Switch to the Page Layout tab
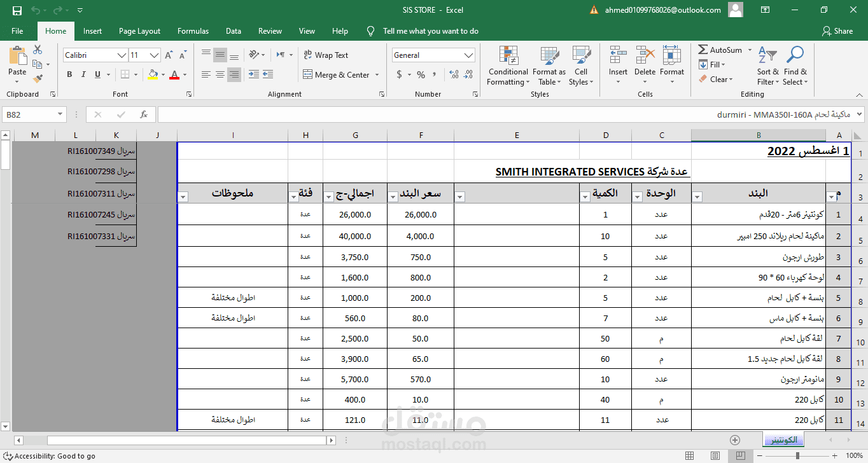Viewport: 868px width, 463px height. pyautogui.click(x=139, y=31)
